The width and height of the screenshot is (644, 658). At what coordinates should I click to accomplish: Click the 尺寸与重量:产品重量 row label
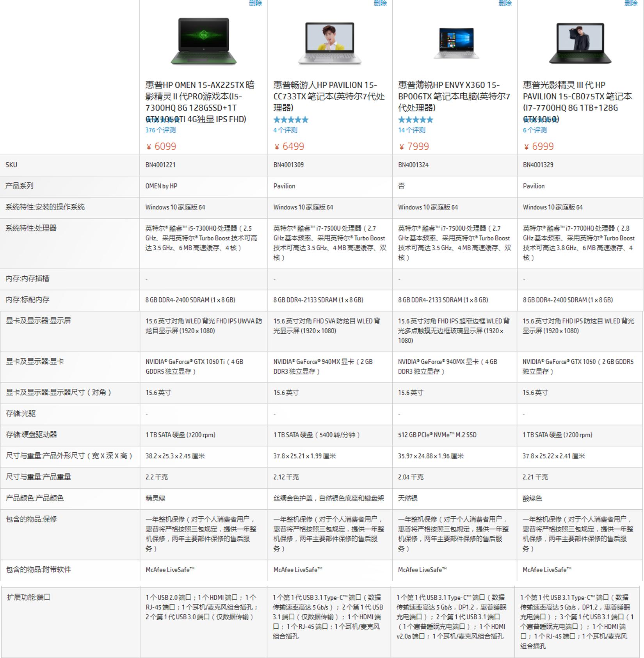coord(38,477)
